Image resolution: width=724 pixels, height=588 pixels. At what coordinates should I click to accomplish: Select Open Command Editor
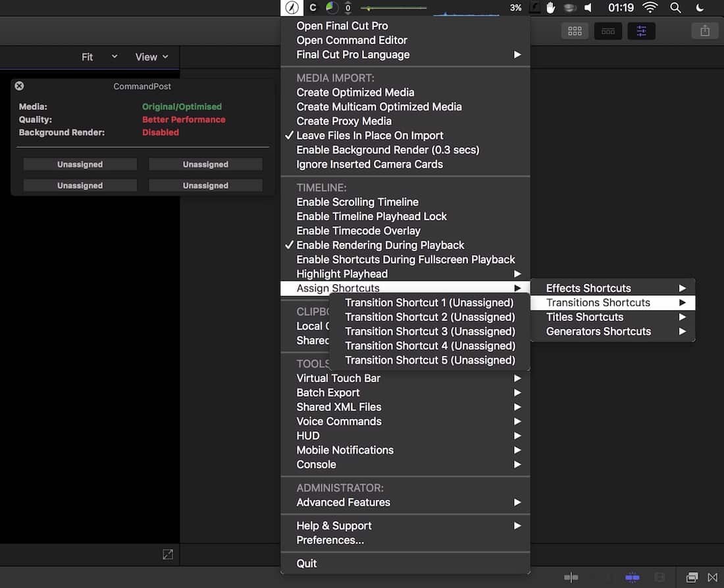(405, 40)
